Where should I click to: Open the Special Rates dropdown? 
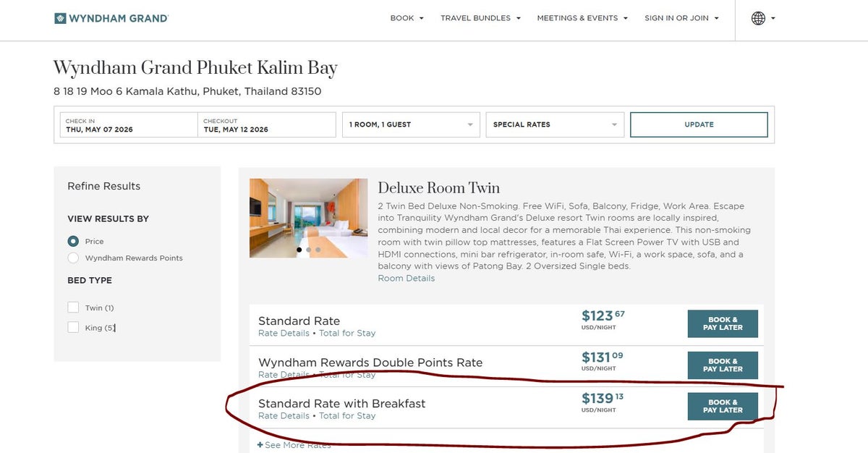point(555,124)
